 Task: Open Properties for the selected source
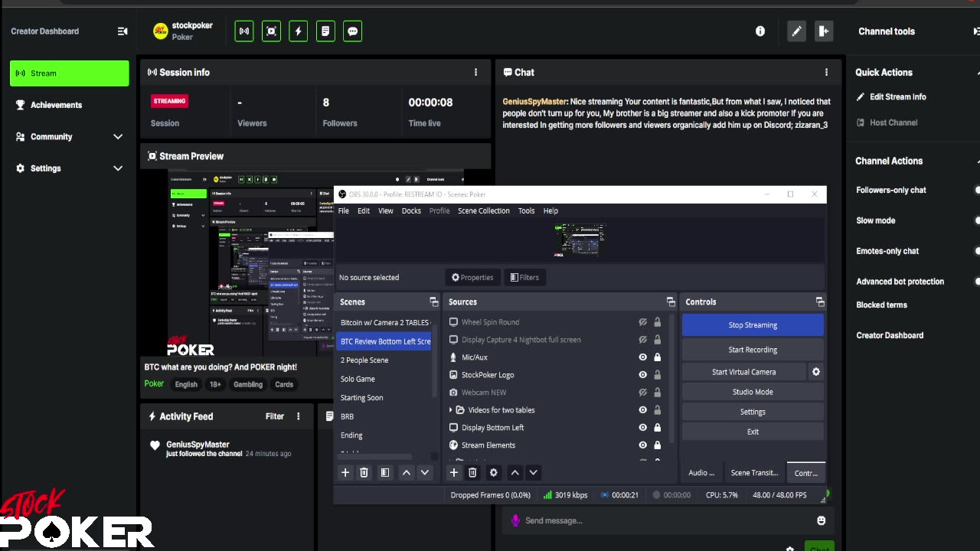[472, 278]
